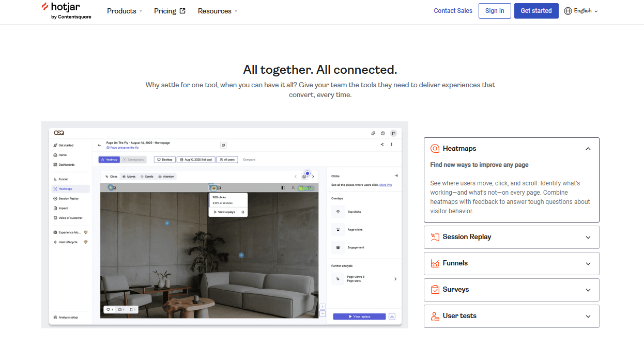Click the Hotjar logo in the header
This screenshot has height=348, width=644.
pyautogui.click(x=66, y=11)
